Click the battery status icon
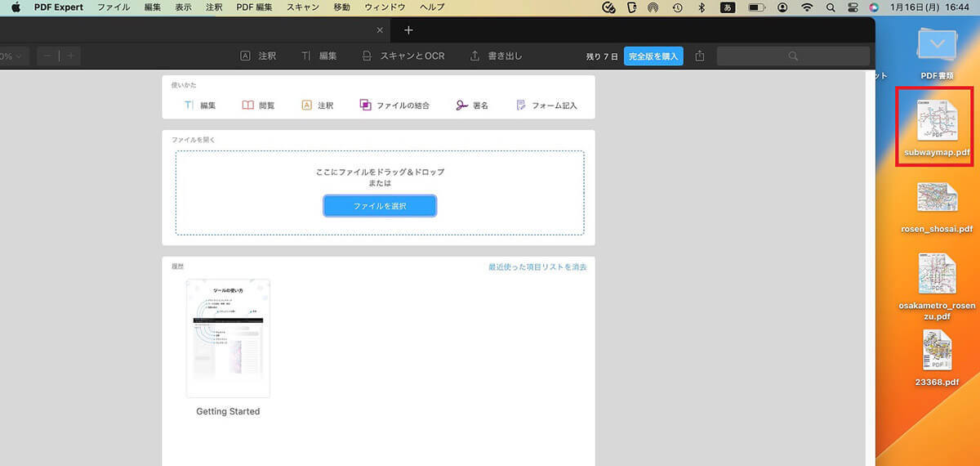 click(757, 7)
